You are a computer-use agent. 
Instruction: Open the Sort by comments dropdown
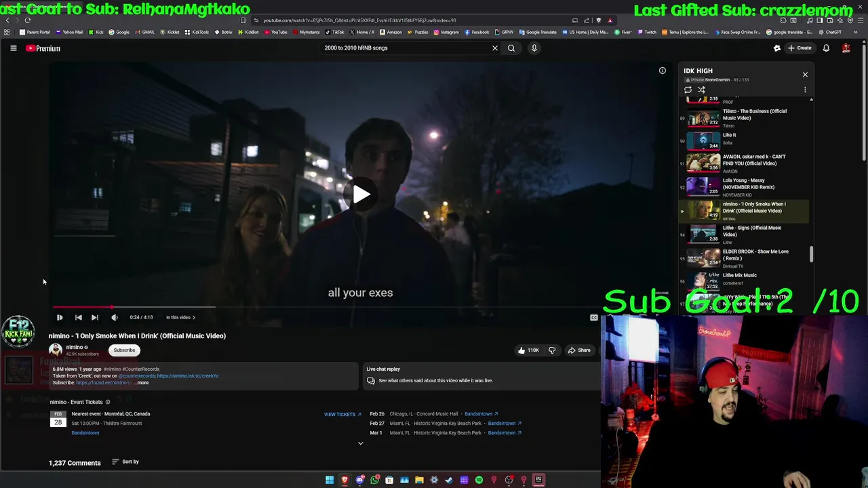[125, 462]
